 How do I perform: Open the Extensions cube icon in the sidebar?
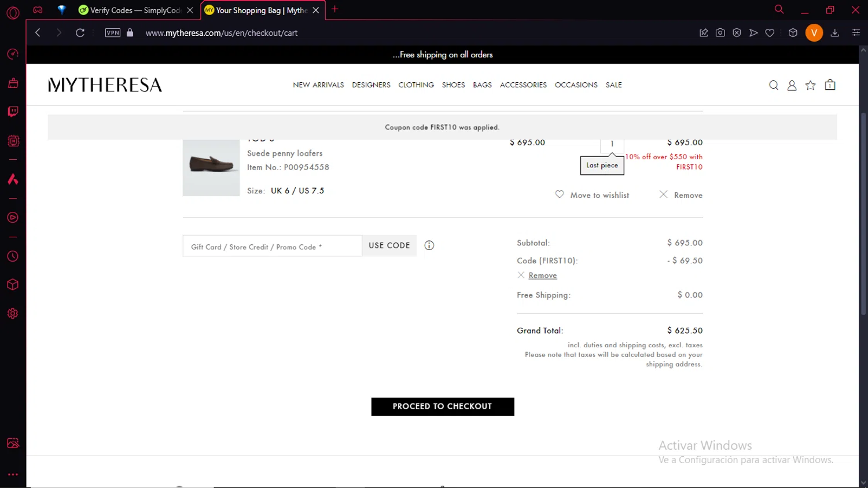point(13,285)
